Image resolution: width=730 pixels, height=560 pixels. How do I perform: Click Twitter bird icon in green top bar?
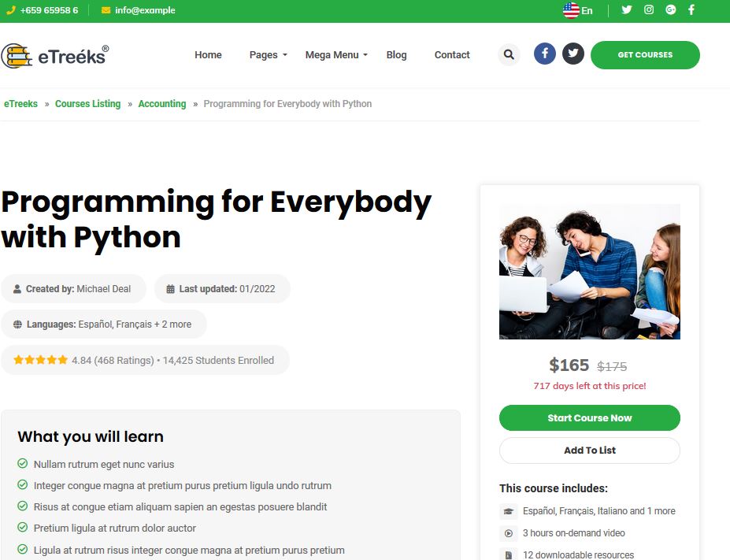[x=627, y=9]
